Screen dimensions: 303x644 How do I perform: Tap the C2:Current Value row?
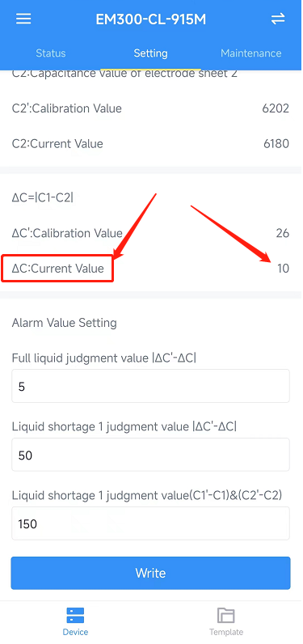coord(150,144)
